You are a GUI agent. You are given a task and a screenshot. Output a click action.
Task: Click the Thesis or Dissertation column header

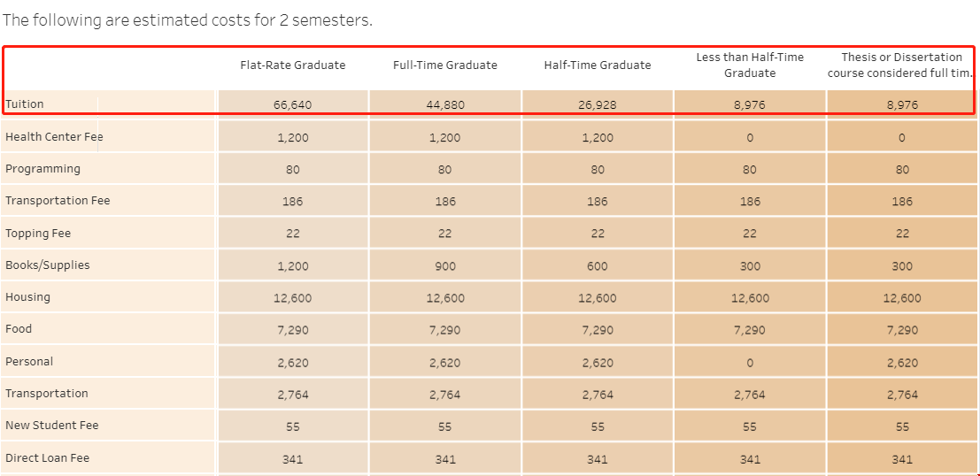901,65
